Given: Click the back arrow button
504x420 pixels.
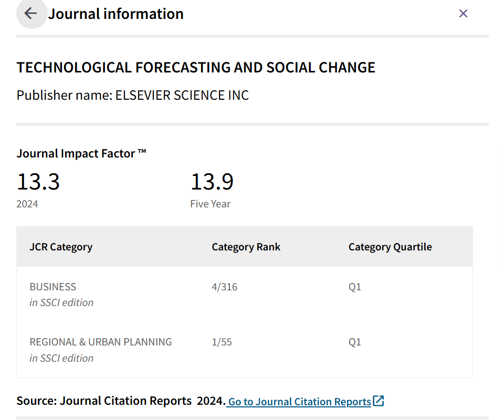Looking at the screenshot, I should pos(31,14).
